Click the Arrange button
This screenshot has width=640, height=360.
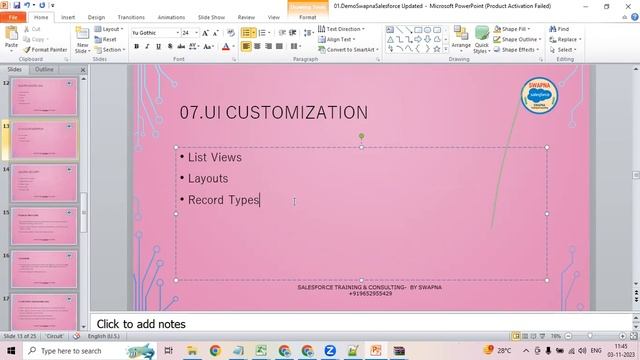pyautogui.click(x=461, y=39)
